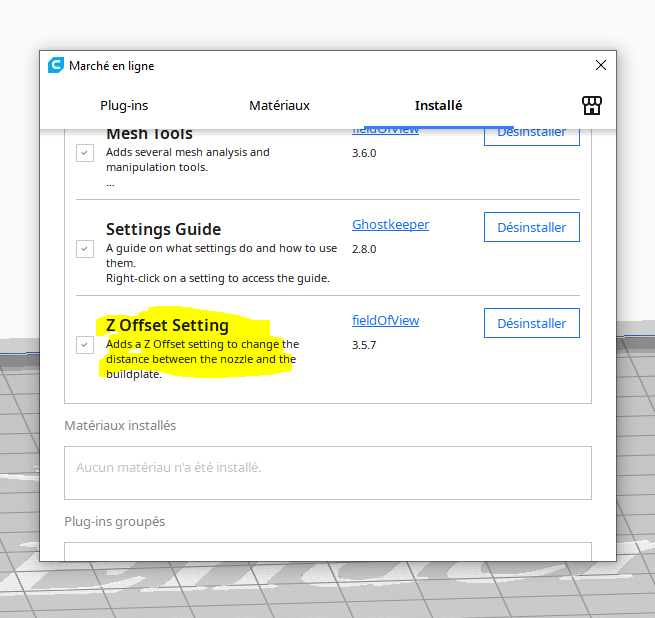This screenshot has width=655, height=618.
Task: Click Désinstaller for Mesh Tools
Action: point(532,137)
